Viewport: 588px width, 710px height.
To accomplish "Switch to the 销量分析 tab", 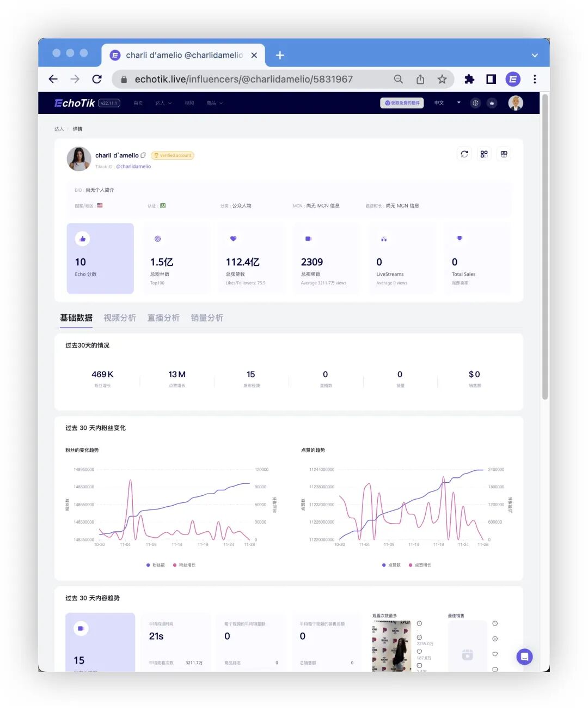I will coord(207,318).
